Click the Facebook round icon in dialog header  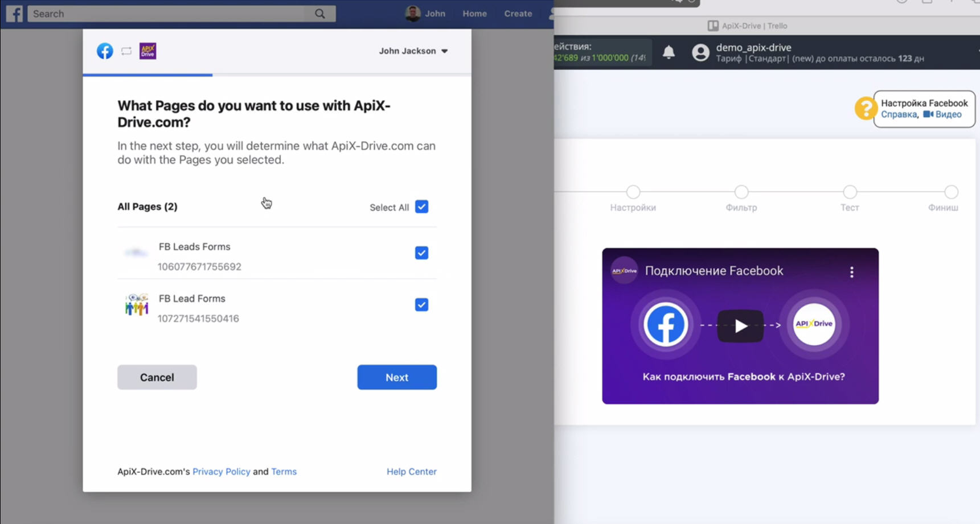click(x=105, y=51)
